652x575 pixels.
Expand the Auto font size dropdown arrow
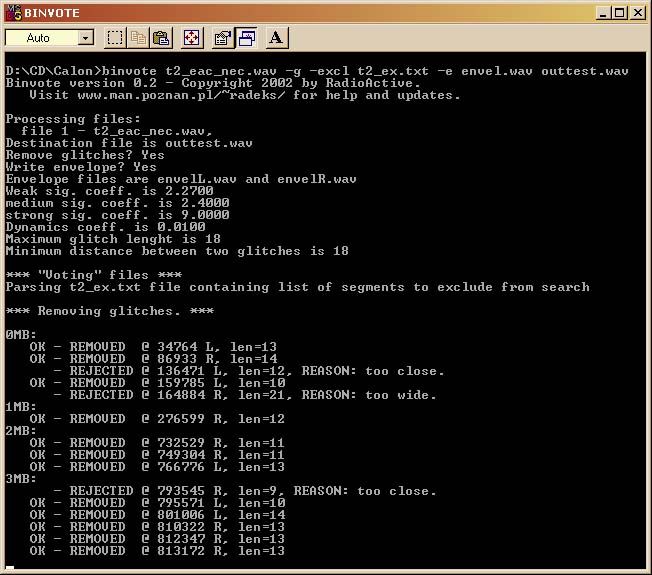86,38
